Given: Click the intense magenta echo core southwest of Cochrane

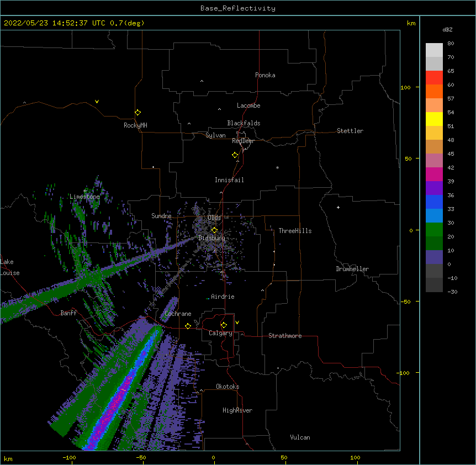Looking at the screenshot, I should tap(115, 402).
